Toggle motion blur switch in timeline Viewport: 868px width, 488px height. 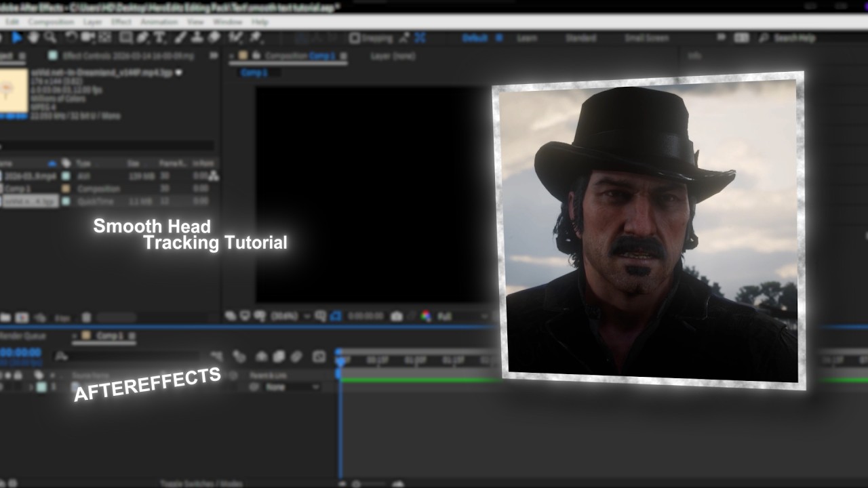[296, 356]
